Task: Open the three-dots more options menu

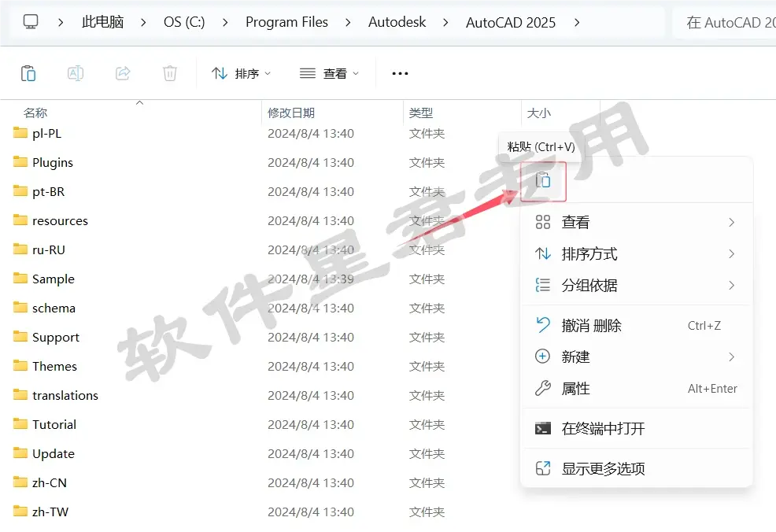Action: click(400, 73)
